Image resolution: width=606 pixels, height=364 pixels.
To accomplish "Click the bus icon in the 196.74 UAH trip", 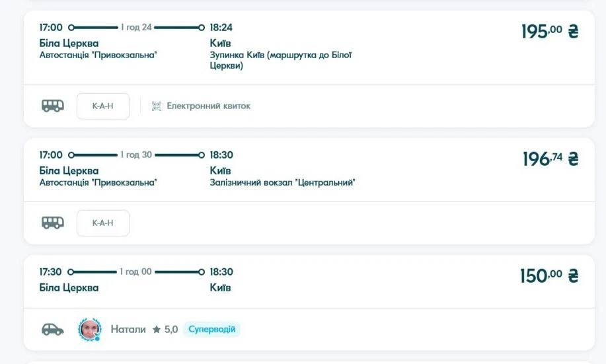I will pos(53,223).
